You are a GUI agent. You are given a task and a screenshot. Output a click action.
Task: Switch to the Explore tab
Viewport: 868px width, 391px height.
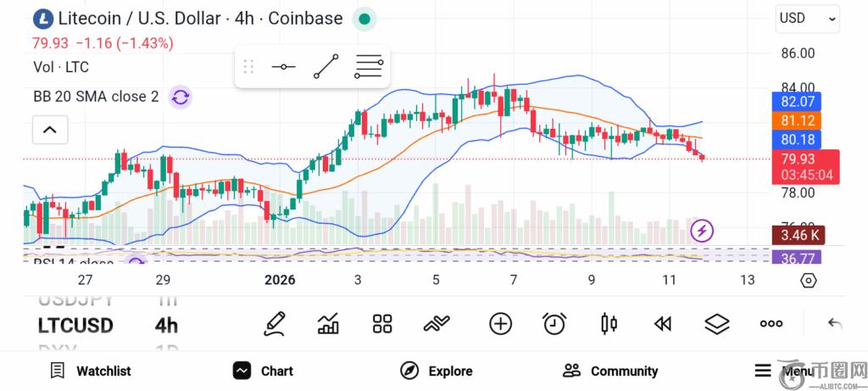[437, 371]
